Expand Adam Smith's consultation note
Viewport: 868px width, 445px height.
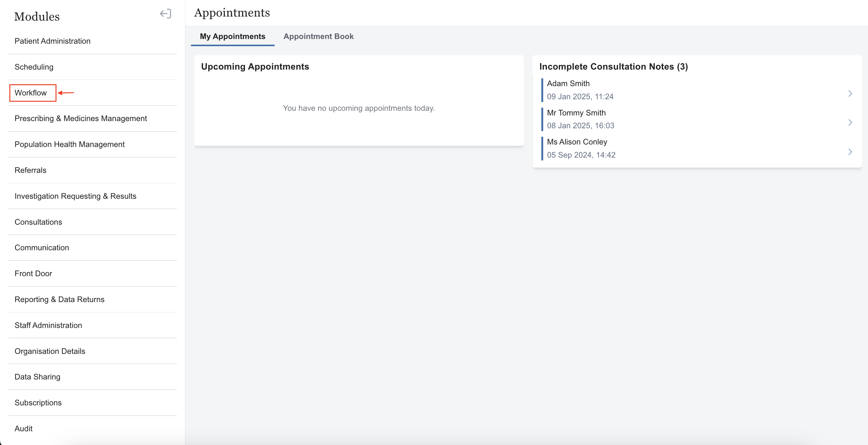click(x=850, y=93)
